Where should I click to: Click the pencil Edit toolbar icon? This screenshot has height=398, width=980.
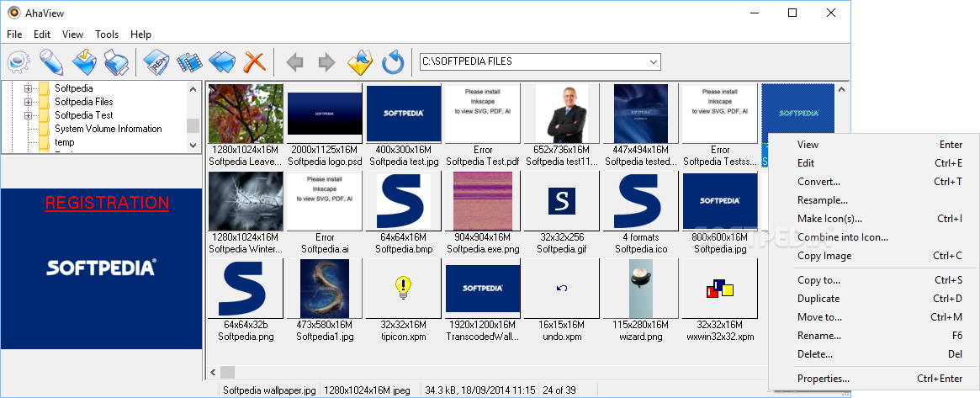pos(51,62)
